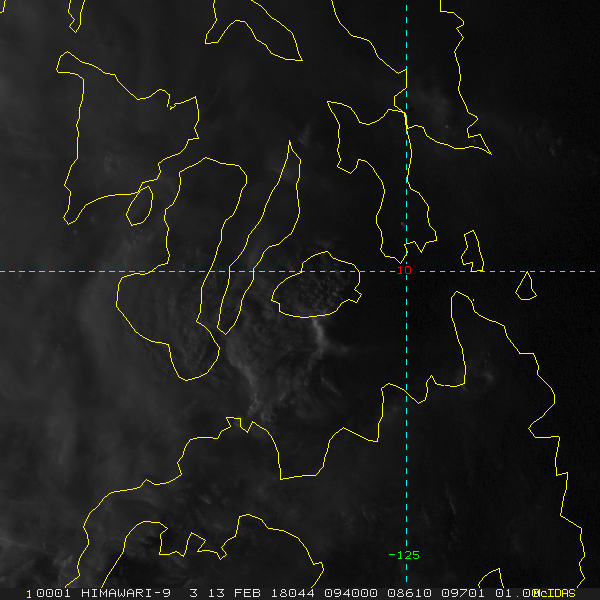
Task: Click the "18044" Julian day value
Action: click(292, 593)
